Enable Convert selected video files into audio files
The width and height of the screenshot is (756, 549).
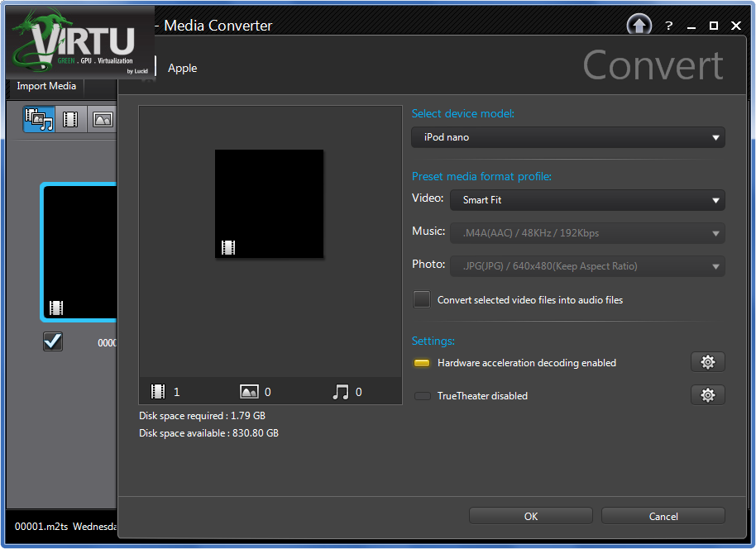point(421,299)
